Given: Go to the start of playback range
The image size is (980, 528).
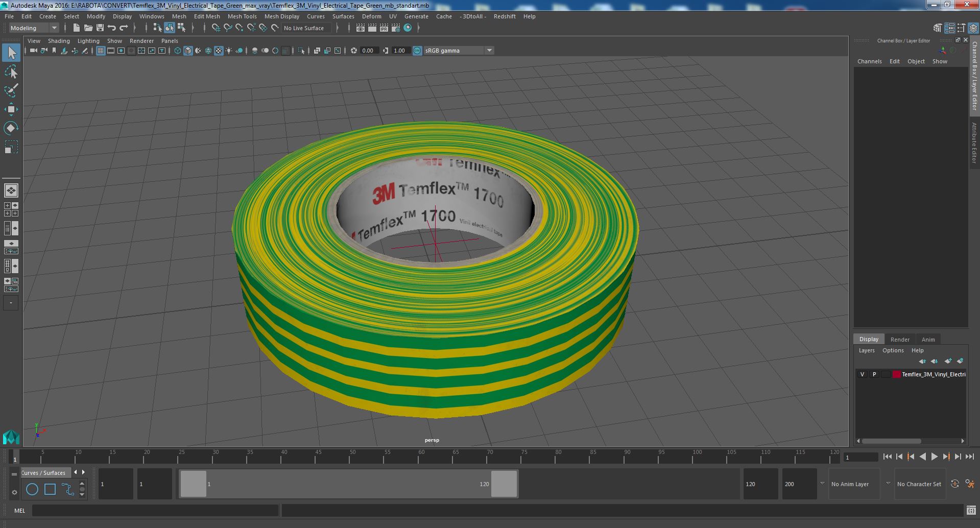Looking at the screenshot, I should pos(887,457).
